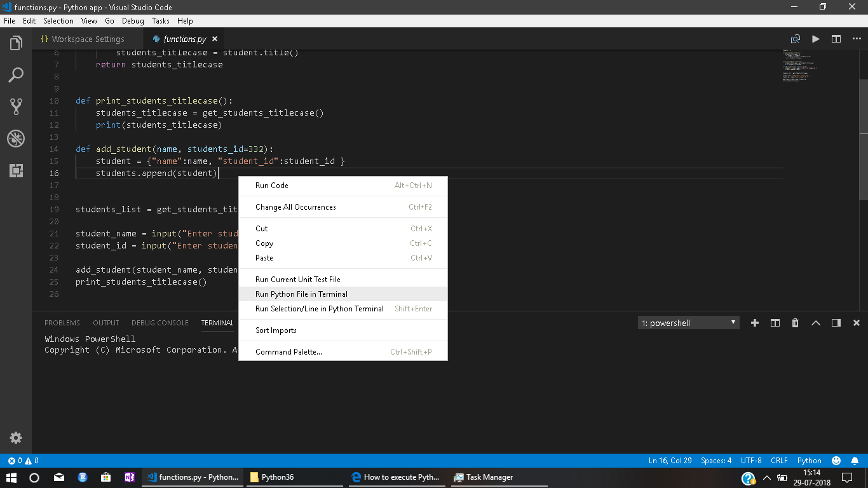Close the terminal panel

(857, 323)
